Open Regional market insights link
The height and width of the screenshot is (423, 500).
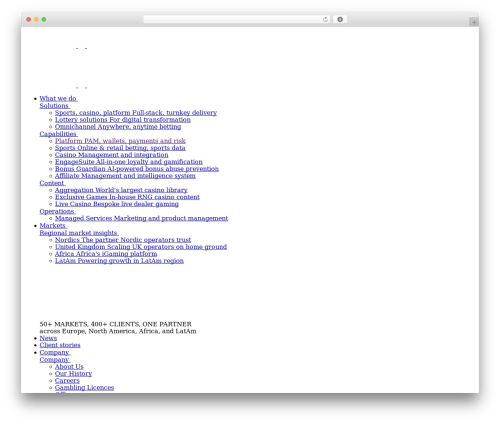coord(79,233)
